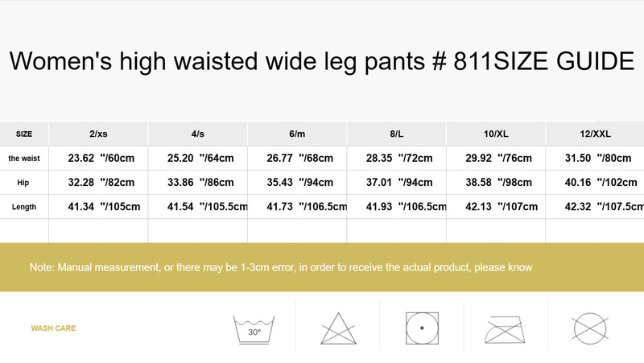
Task: Select the 10/XL size column header
Action: [496, 134]
